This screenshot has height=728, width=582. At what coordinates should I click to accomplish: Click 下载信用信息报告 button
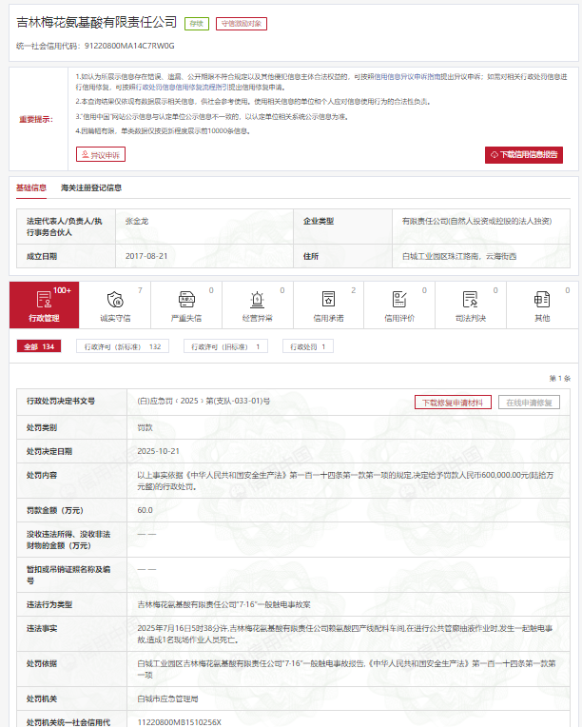(524, 154)
